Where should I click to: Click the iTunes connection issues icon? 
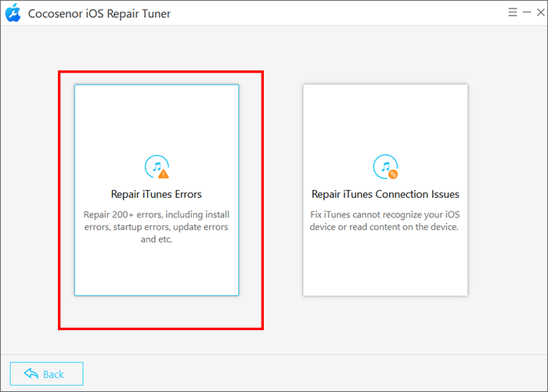(x=385, y=167)
